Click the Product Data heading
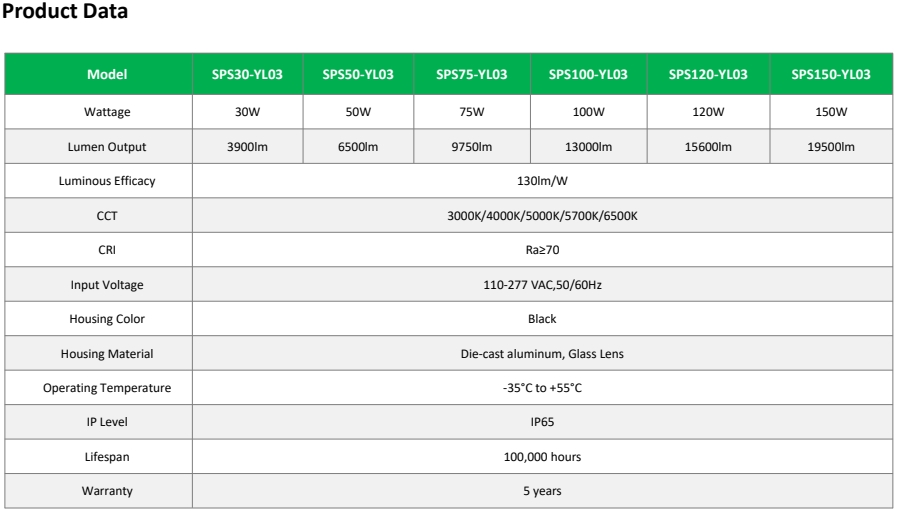 coord(65,11)
